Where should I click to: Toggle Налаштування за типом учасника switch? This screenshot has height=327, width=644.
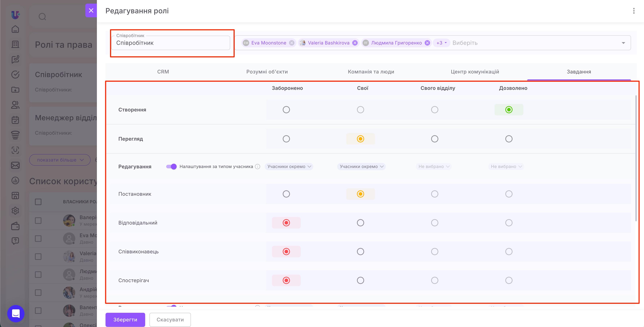tap(171, 167)
